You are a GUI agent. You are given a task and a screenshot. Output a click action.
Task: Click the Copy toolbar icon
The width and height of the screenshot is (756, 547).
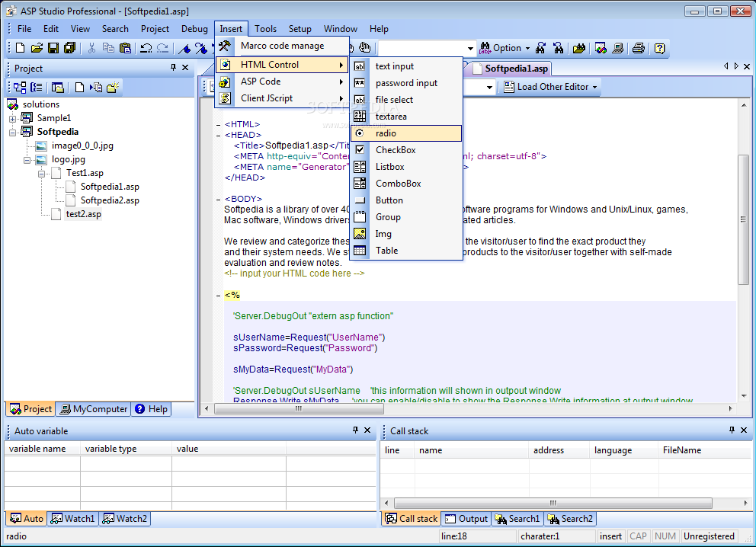click(108, 48)
